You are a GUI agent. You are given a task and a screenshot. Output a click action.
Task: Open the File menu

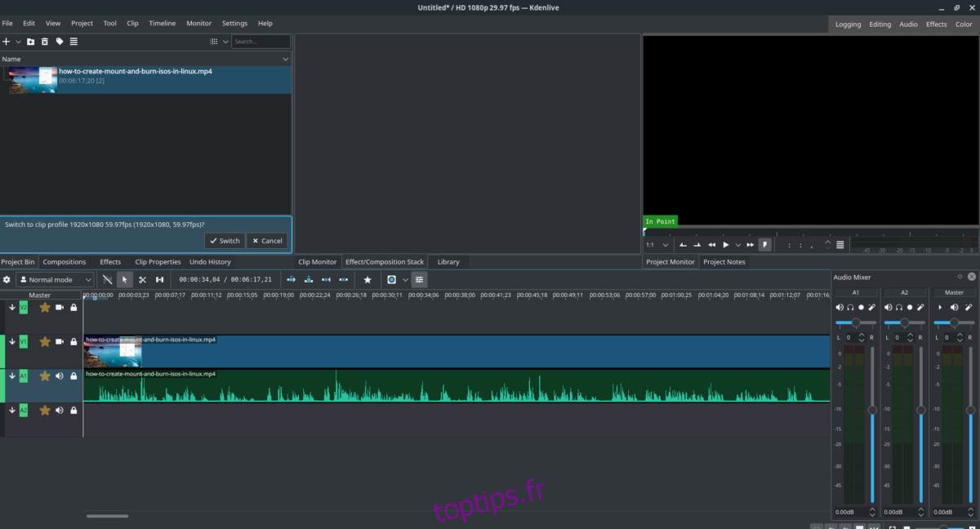tap(7, 24)
